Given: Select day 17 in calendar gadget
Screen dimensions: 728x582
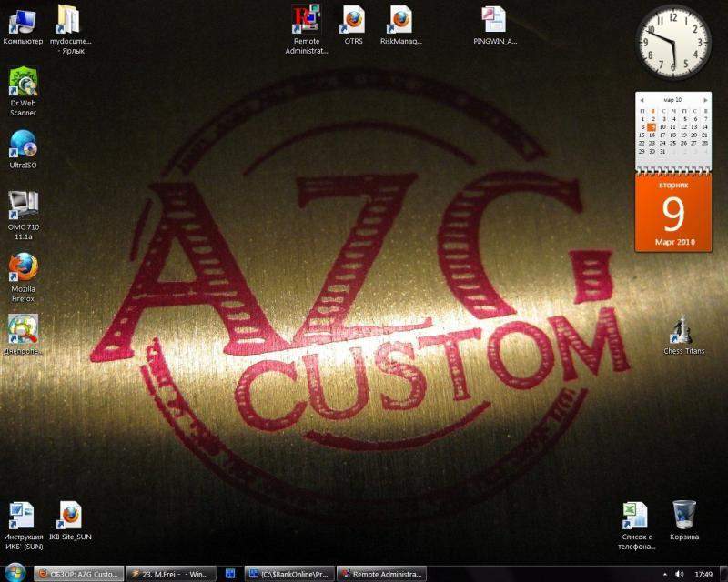Looking at the screenshot, I should [662, 135].
